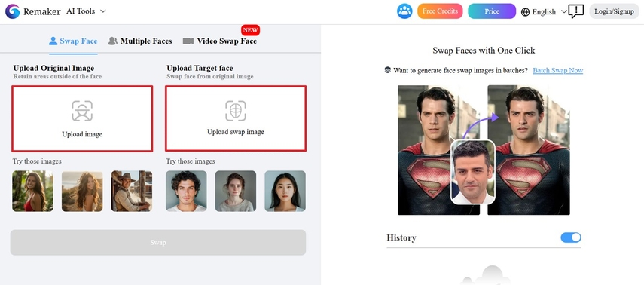Expand the AI Tools dropdown
This screenshot has width=644, height=285.
(87, 11)
